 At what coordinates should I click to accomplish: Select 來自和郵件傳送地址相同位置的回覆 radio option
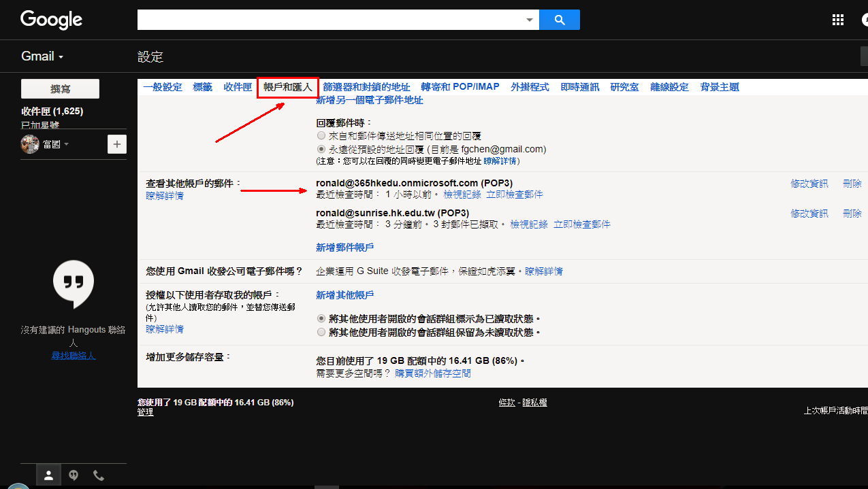[321, 136]
